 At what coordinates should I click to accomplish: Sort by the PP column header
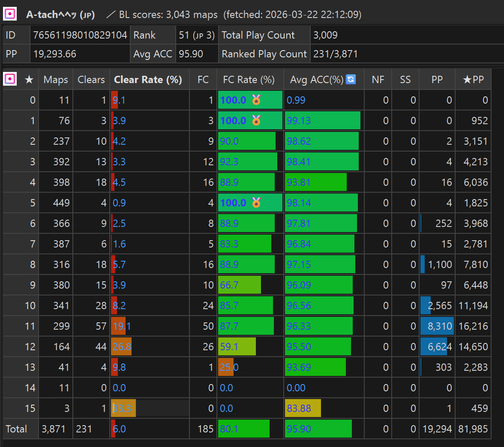tap(437, 79)
